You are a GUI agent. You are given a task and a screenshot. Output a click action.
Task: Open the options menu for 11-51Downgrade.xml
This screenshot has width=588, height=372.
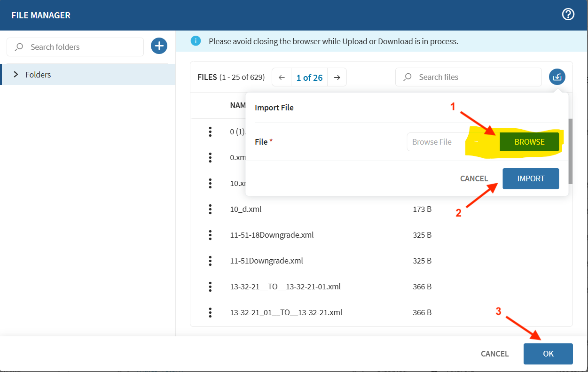click(x=210, y=261)
